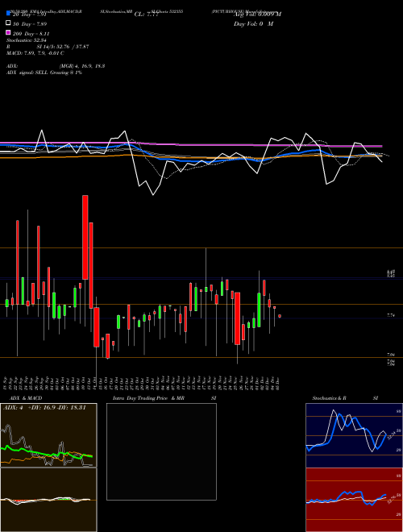Open the blue Stochastics mini chart
The image size is (403, 532).
[x=354, y=435]
